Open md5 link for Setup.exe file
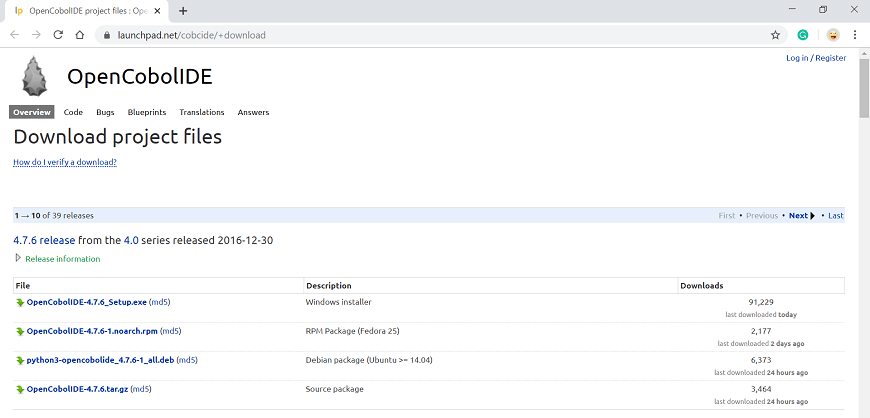 click(160, 302)
